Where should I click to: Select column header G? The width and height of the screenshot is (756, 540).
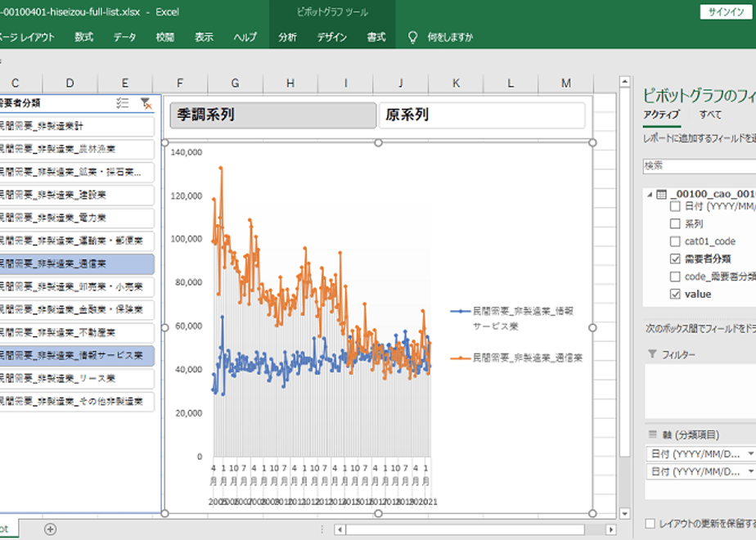(x=236, y=83)
